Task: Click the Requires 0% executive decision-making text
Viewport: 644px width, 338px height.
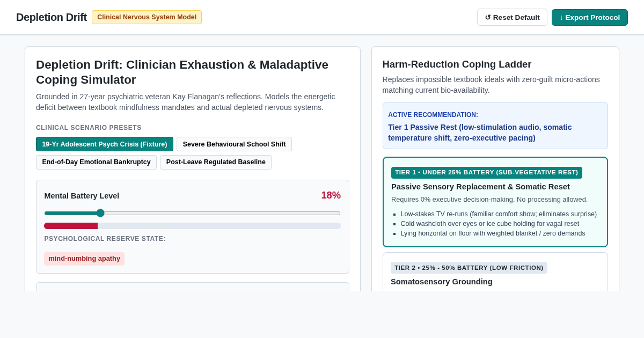Action: coord(489,200)
